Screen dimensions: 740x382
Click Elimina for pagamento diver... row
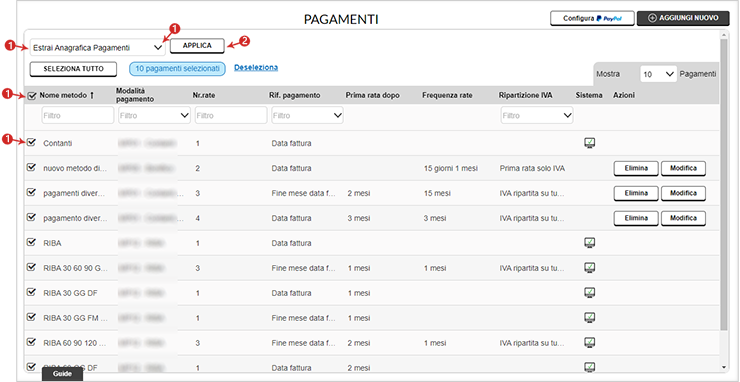(636, 218)
